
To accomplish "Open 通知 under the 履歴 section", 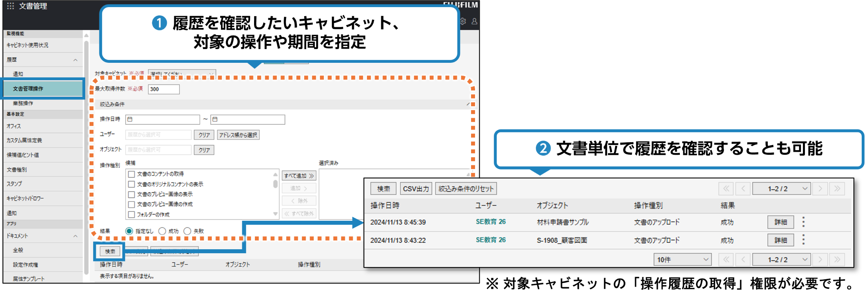I will (43, 74).
